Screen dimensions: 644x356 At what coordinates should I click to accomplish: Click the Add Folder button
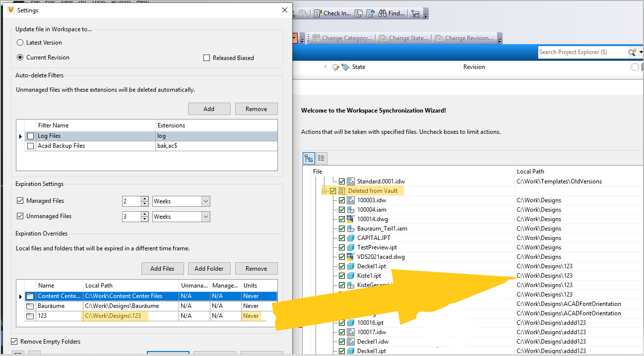(209, 268)
